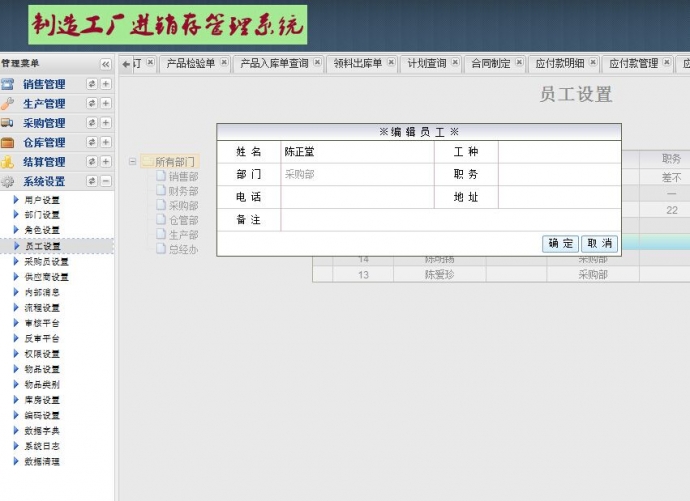Click the 生产管理 wrench icon
This screenshot has width=690, height=501.
tap(7, 103)
